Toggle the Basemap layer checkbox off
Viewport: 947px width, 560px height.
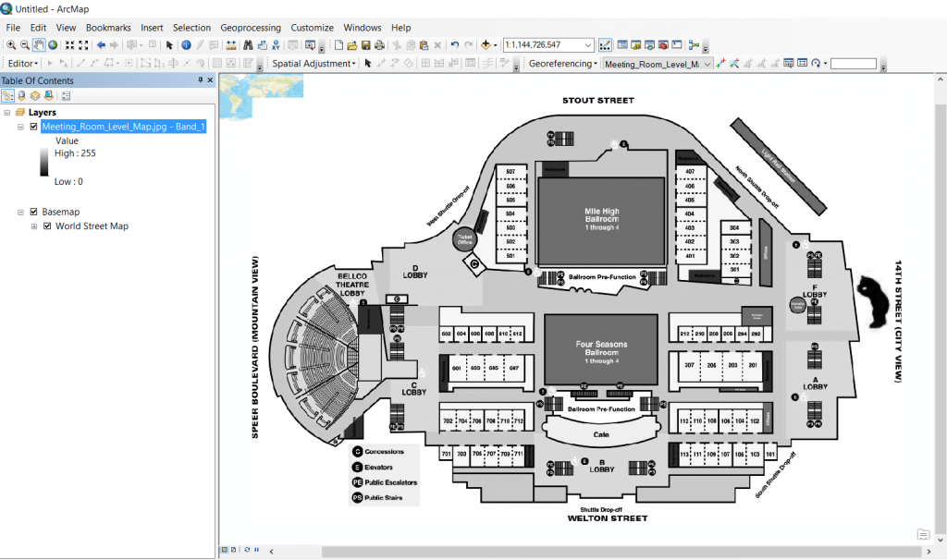click(33, 212)
